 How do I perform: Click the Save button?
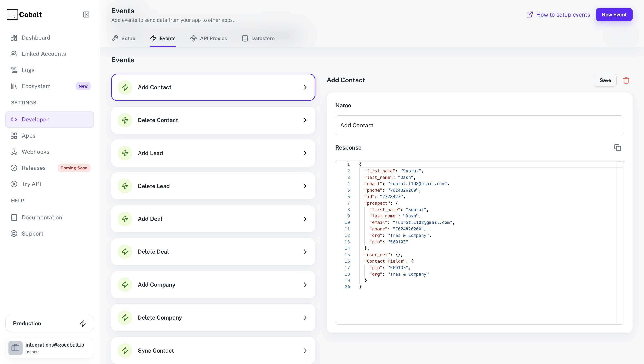pyautogui.click(x=605, y=80)
